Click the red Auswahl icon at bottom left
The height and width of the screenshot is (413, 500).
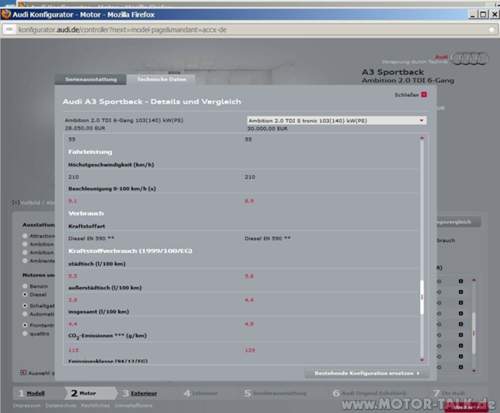(23, 372)
